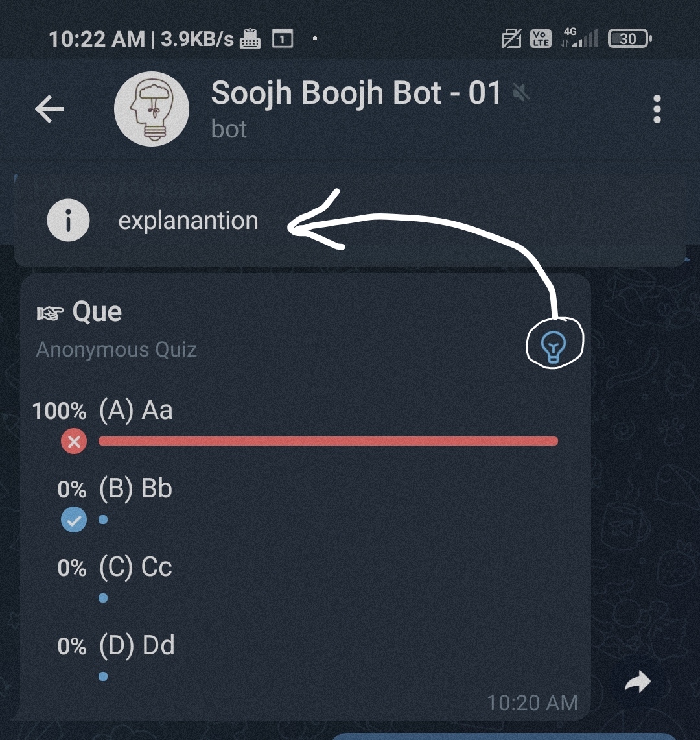Tap the keyboard icon in the status bar
The width and height of the screenshot is (700, 740).
(251, 38)
